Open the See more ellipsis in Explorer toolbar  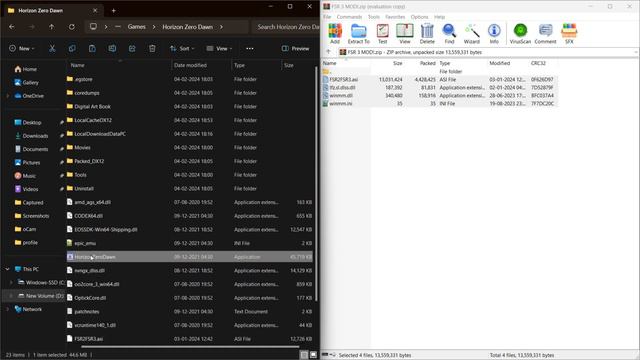coord(249,49)
